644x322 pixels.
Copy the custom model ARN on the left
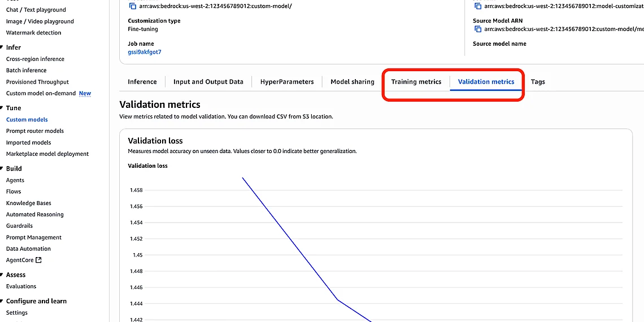[x=132, y=6]
